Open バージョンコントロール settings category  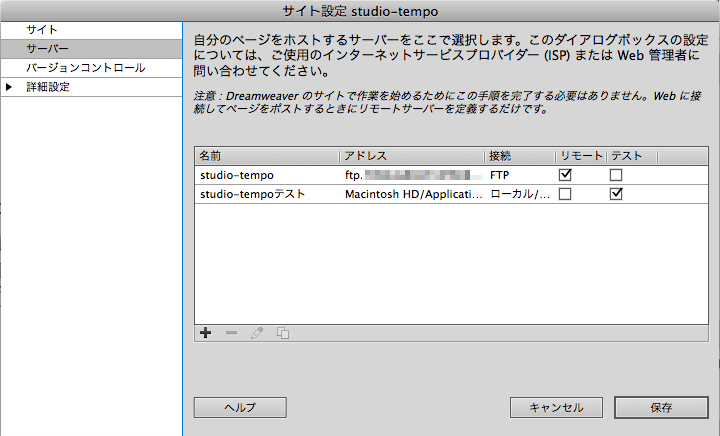pos(91,68)
